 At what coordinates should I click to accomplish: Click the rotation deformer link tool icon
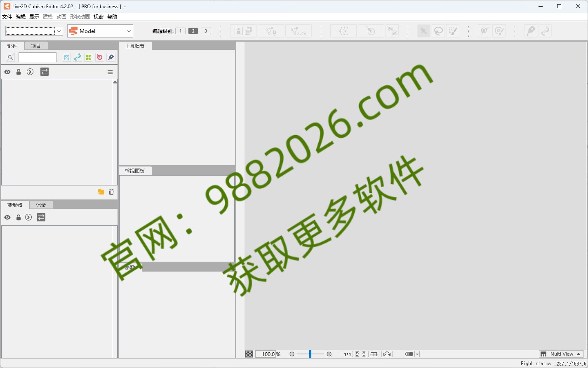click(392, 31)
